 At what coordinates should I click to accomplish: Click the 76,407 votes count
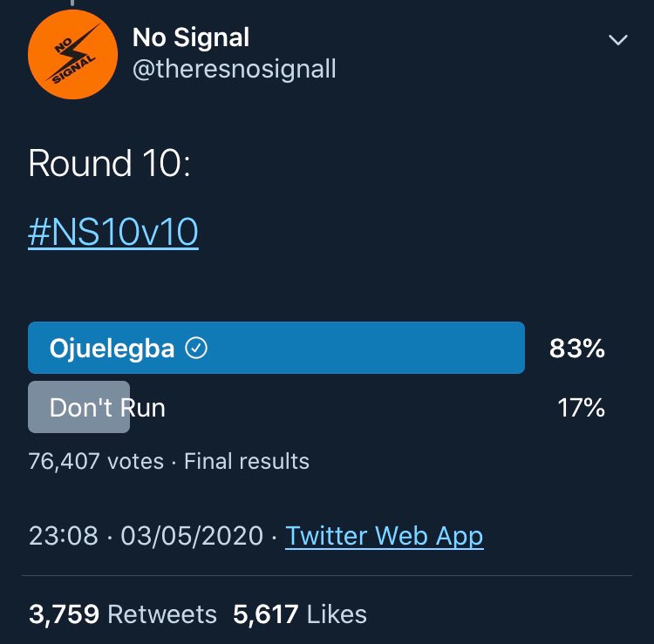[96, 460]
